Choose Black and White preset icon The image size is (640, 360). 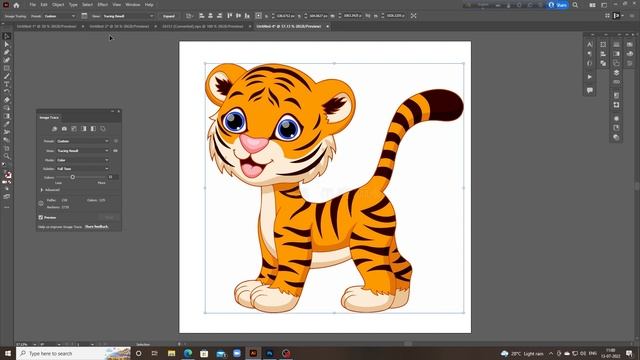93,129
